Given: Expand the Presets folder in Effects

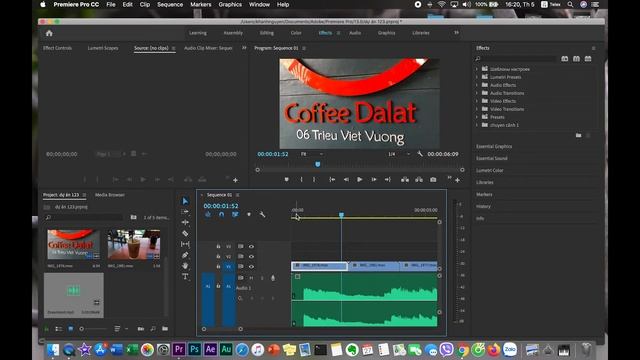Looking at the screenshot, I should [476, 117].
